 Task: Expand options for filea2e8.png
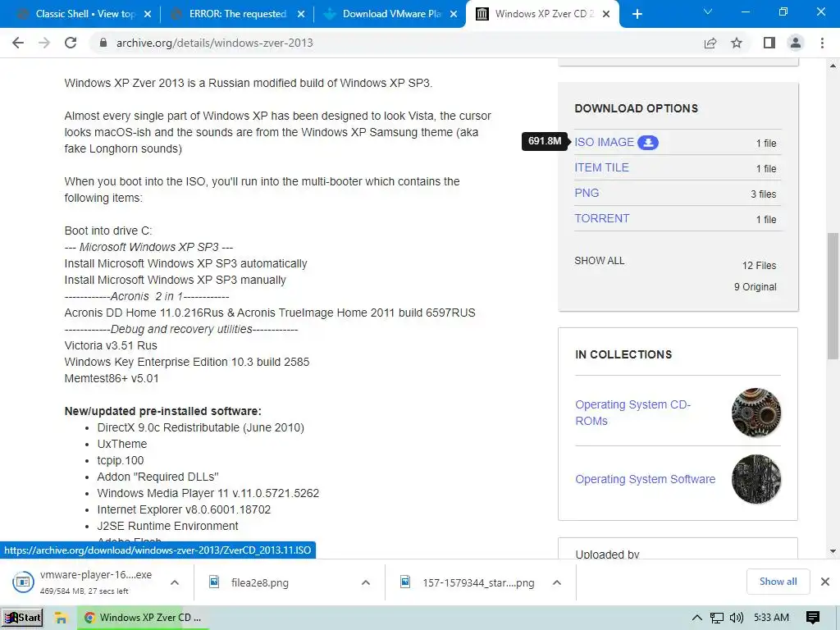tap(366, 582)
